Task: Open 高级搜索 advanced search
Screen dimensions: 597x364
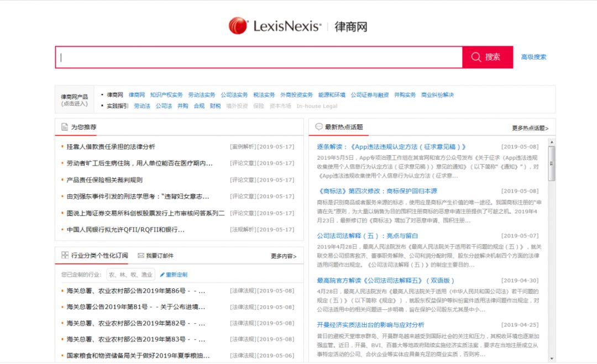Action: pyautogui.click(x=533, y=57)
